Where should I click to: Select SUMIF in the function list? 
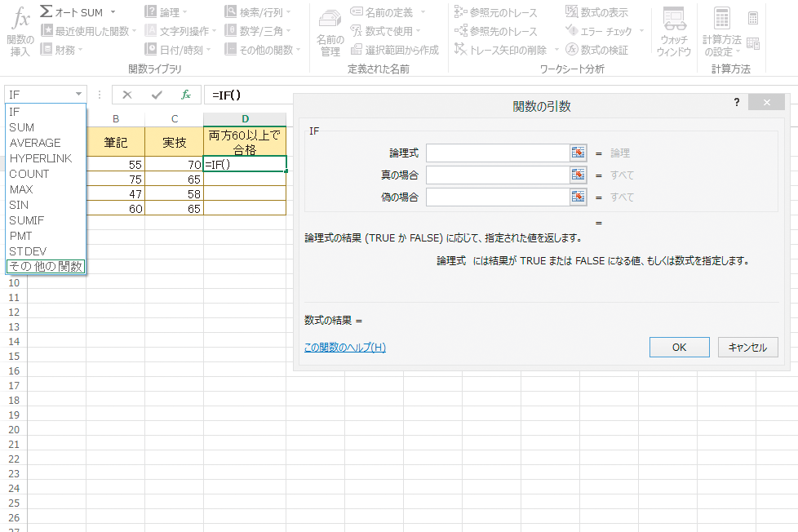(46, 220)
